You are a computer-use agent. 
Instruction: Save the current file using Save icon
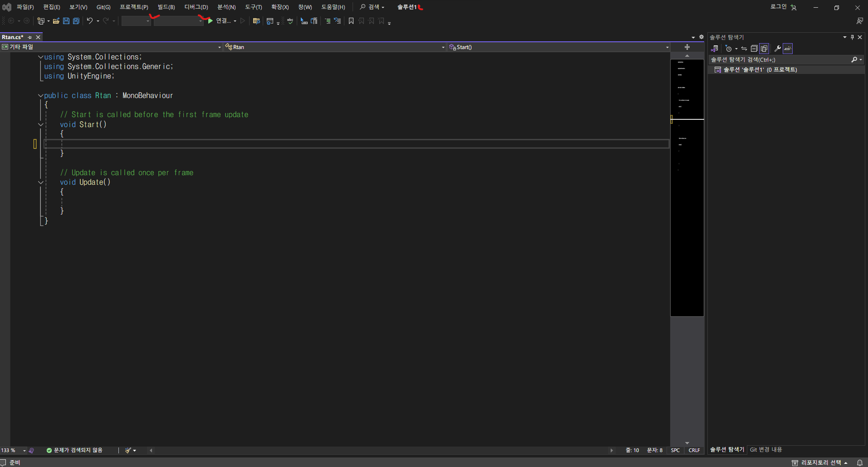pos(66,21)
